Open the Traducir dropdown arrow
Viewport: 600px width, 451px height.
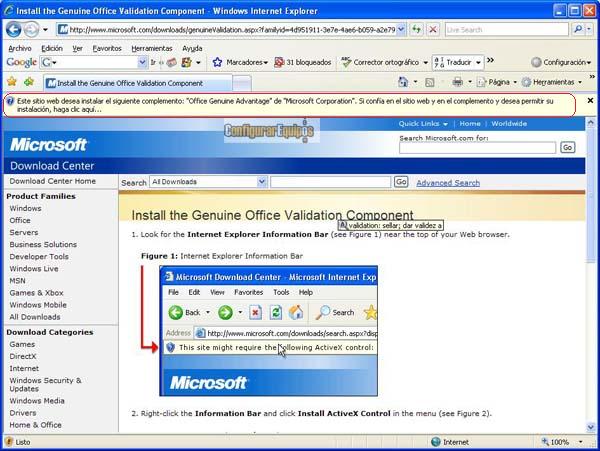point(478,62)
